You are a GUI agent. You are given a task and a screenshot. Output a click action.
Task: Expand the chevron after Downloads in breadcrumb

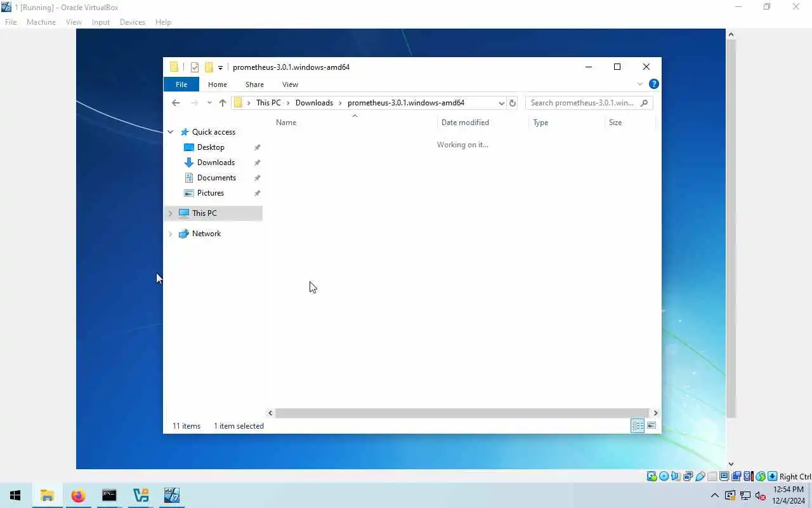click(x=341, y=103)
